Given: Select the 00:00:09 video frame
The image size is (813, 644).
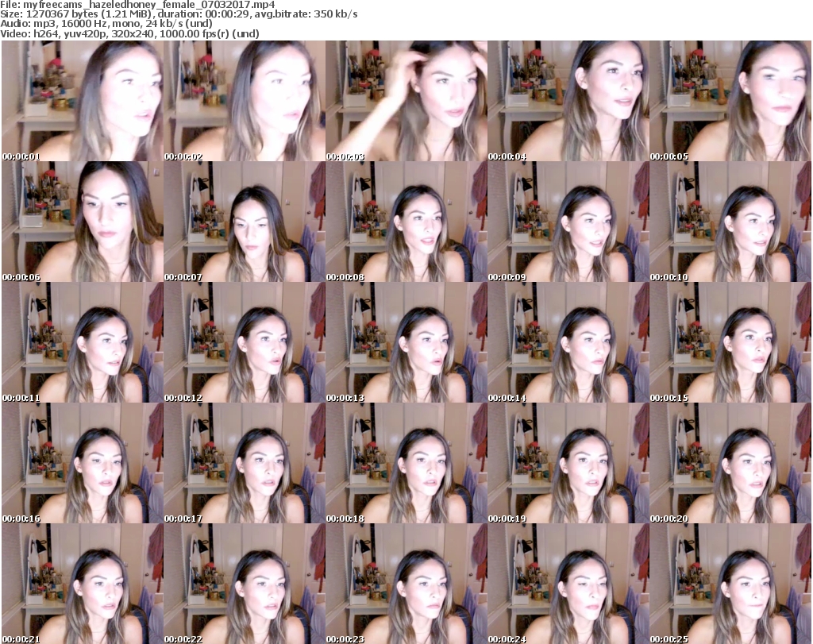Looking at the screenshot, I should pyautogui.click(x=568, y=222).
